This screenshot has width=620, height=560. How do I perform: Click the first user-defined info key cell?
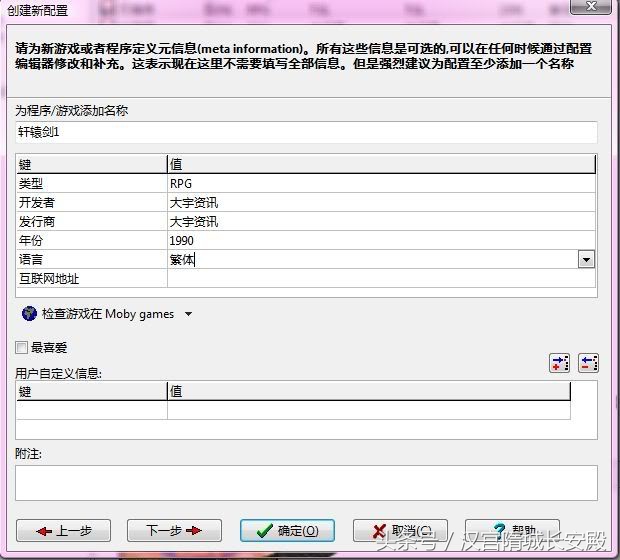tap(91, 410)
